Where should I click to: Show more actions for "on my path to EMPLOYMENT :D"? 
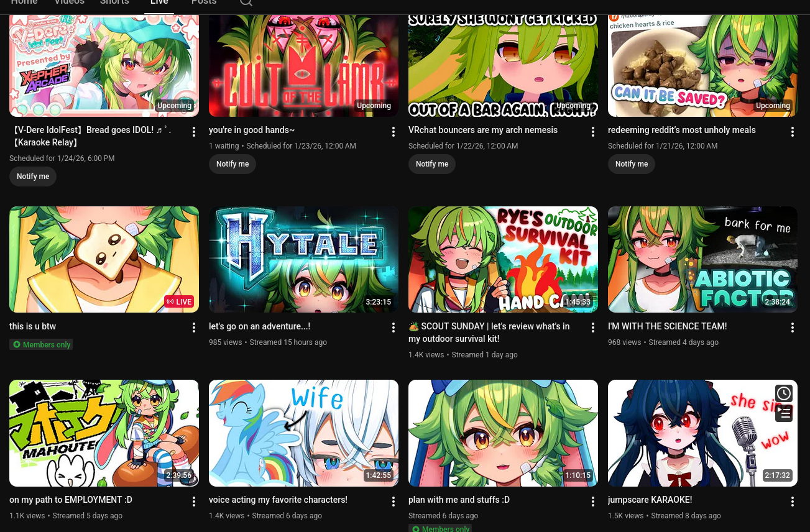click(194, 501)
